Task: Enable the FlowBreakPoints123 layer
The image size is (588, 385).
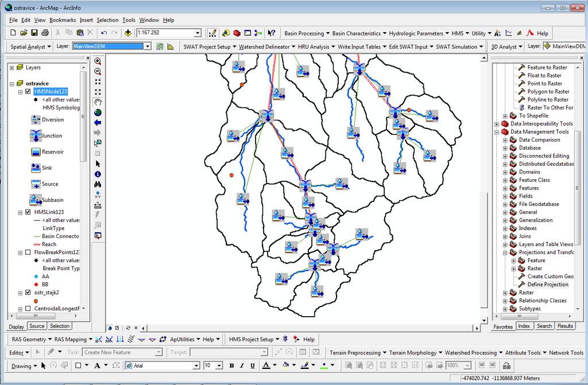Action: coord(28,252)
